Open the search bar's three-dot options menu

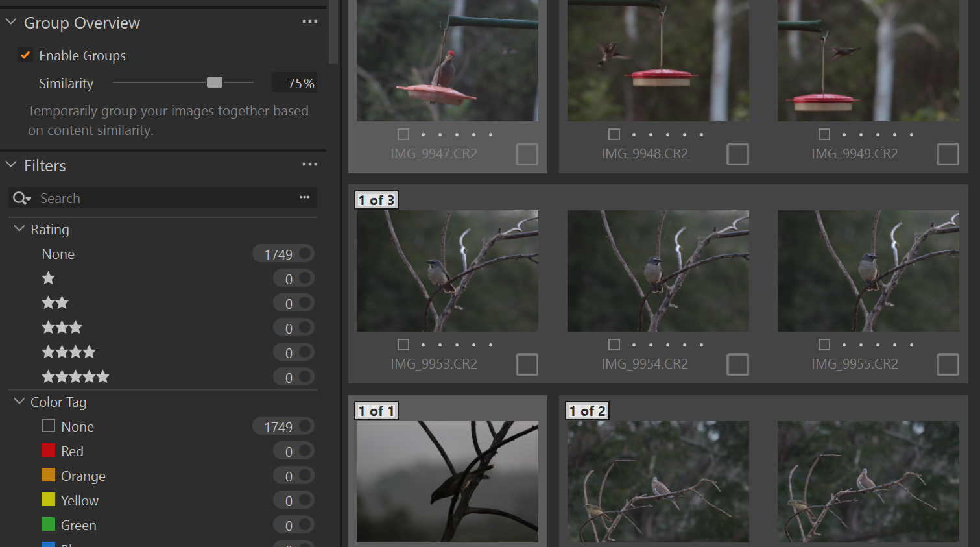point(304,198)
